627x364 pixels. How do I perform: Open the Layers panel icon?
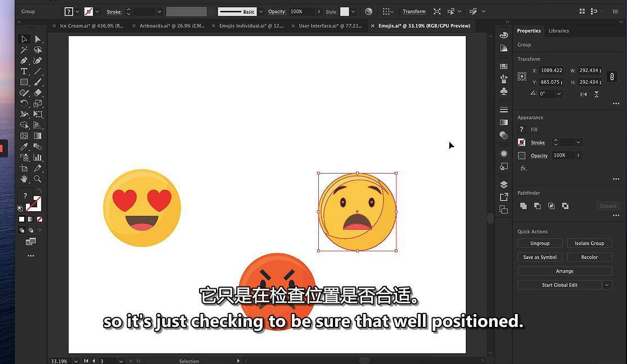pyautogui.click(x=504, y=184)
